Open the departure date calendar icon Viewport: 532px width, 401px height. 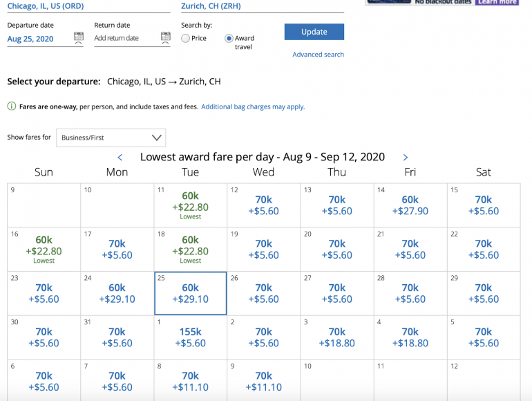point(78,37)
